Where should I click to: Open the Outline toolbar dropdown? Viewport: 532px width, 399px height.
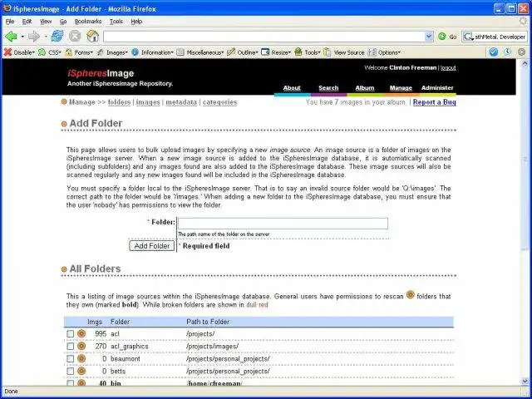[x=243, y=52]
